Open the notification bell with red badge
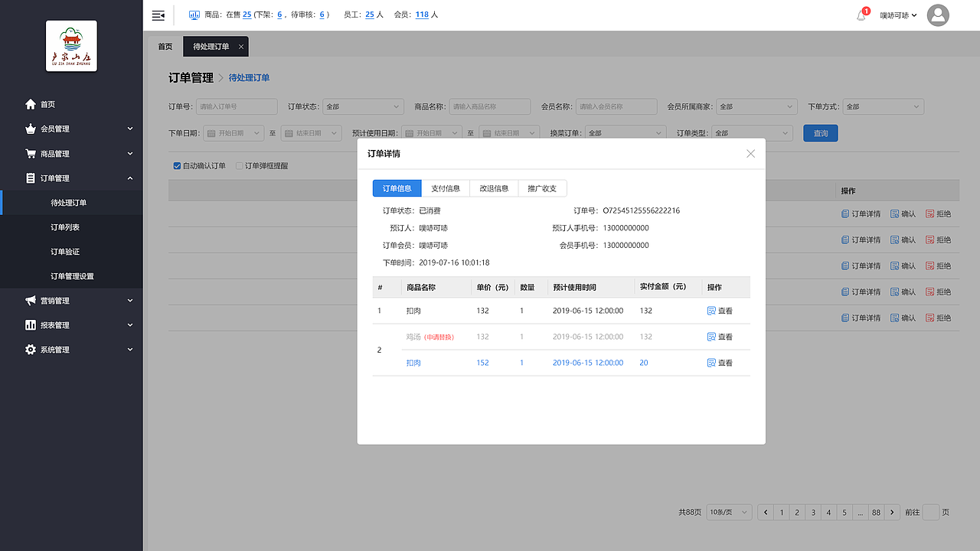Image resolution: width=980 pixels, height=551 pixels. point(861,15)
